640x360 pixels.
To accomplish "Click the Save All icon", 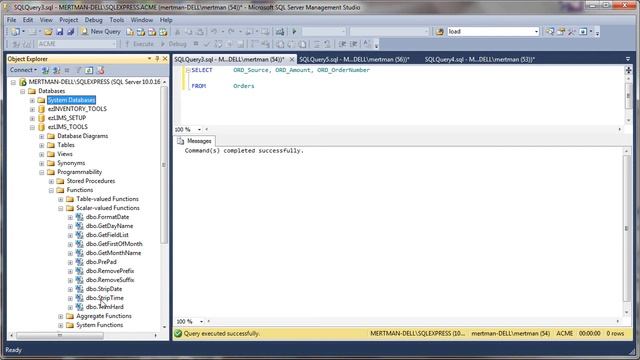I will 70,31.
